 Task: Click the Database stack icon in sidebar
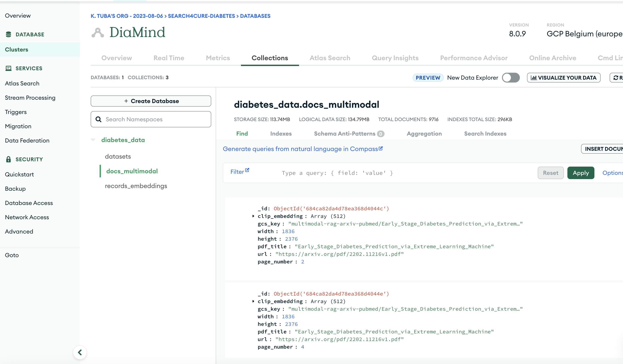click(x=8, y=34)
